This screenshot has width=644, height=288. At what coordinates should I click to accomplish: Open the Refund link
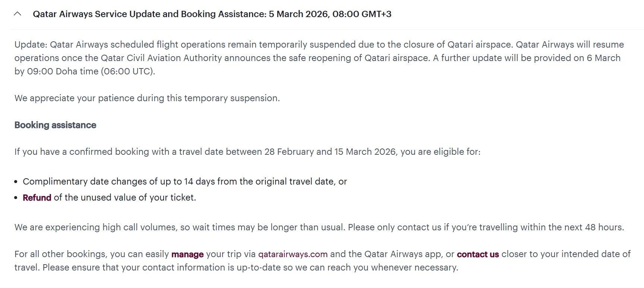(37, 198)
